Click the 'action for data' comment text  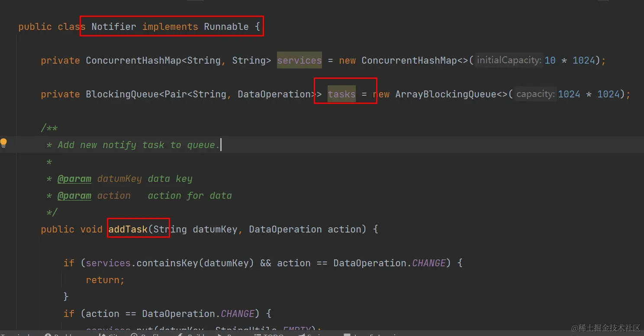[x=190, y=196]
